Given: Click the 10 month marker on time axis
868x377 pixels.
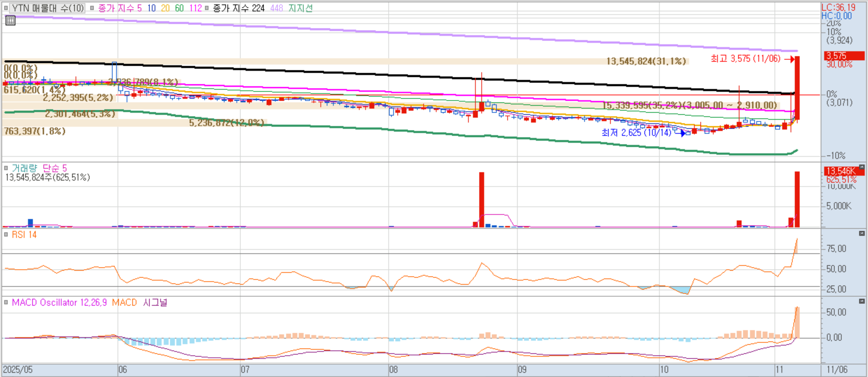Looking at the screenshot, I should 664,370.
